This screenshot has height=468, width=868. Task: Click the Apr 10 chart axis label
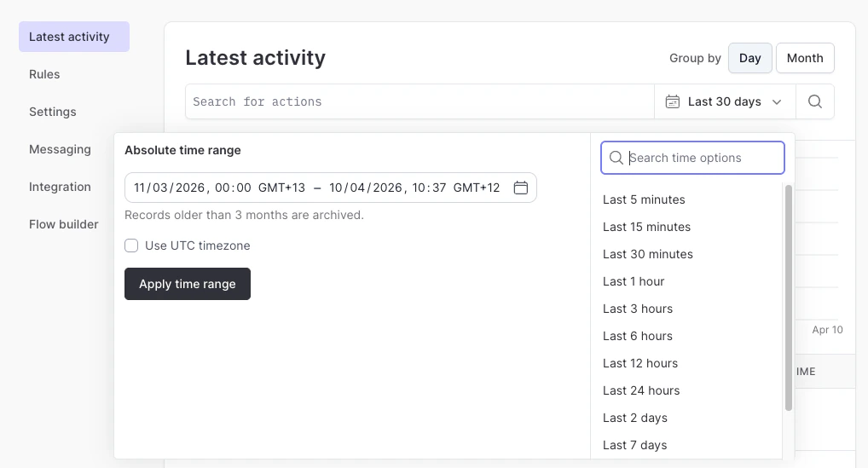(827, 330)
